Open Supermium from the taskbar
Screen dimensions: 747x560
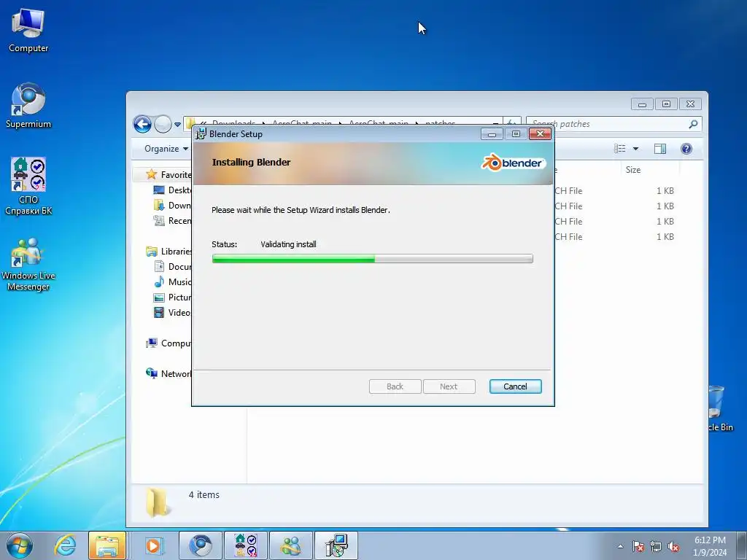(x=201, y=545)
